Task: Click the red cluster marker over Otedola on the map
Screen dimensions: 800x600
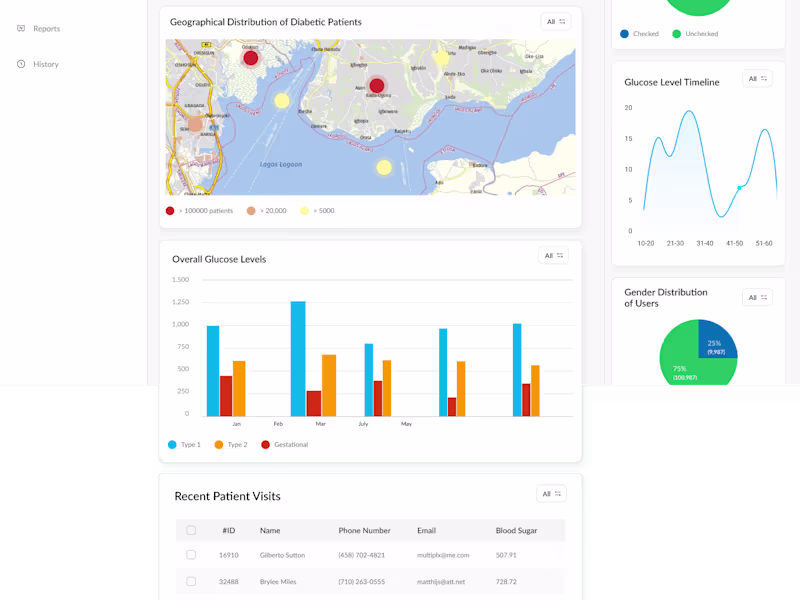Action: tap(249, 57)
